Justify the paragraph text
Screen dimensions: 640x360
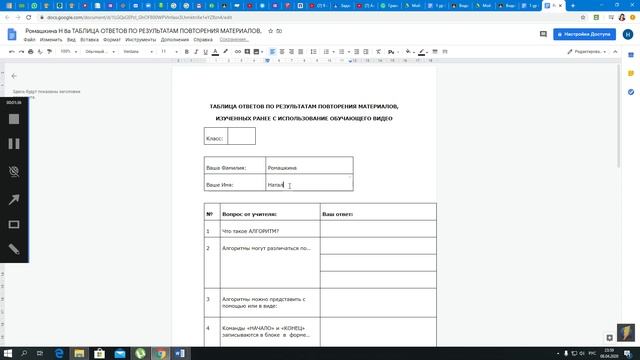(x=300, y=52)
